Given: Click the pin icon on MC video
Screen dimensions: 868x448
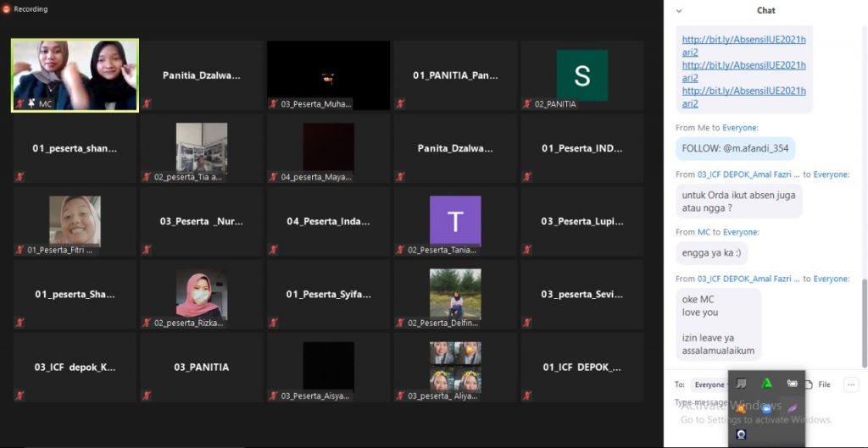Looking at the screenshot, I should click(x=31, y=103).
